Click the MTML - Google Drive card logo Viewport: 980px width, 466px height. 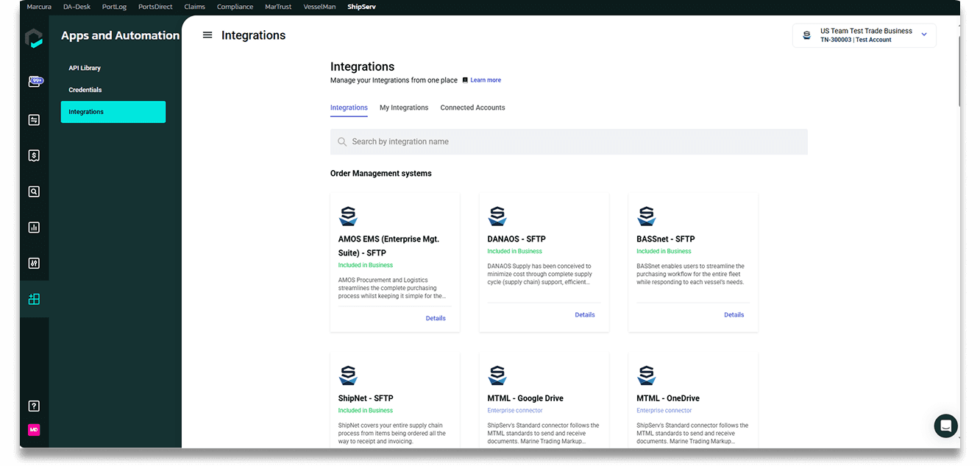point(497,375)
